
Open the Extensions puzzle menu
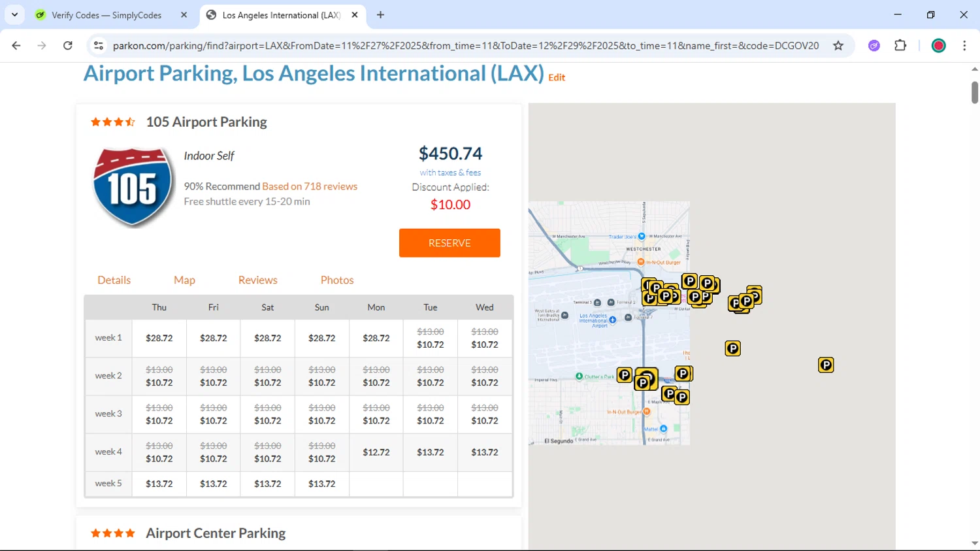click(x=900, y=46)
